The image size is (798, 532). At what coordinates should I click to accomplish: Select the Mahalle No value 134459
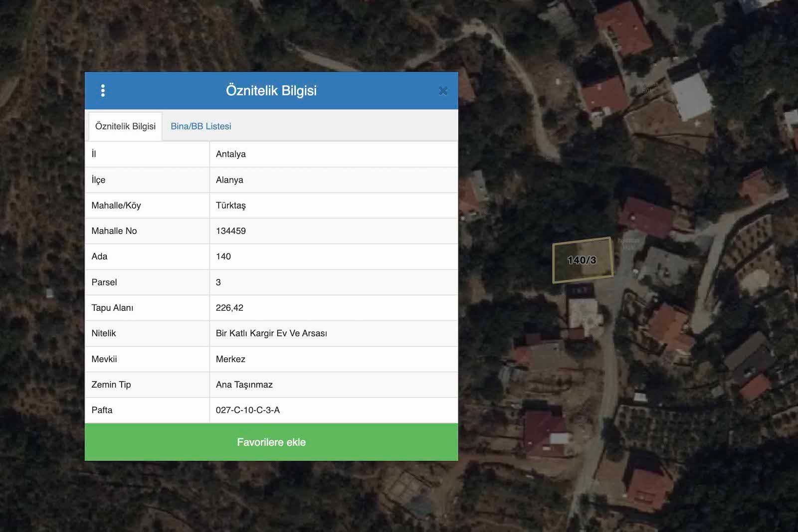[x=230, y=231]
